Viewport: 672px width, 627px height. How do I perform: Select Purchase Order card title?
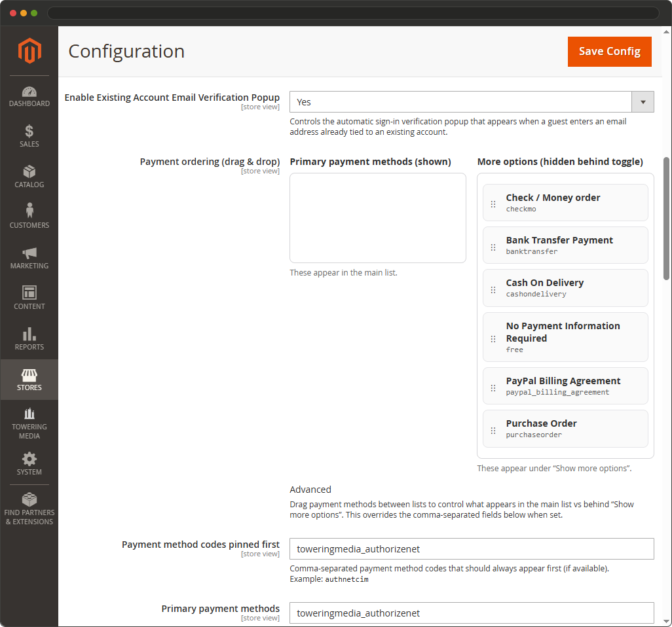[x=541, y=423]
